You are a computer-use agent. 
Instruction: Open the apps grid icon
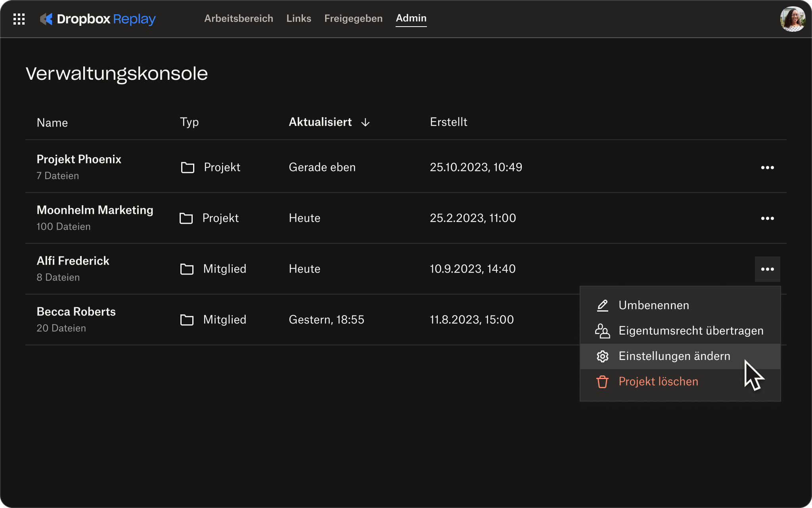[19, 19]
